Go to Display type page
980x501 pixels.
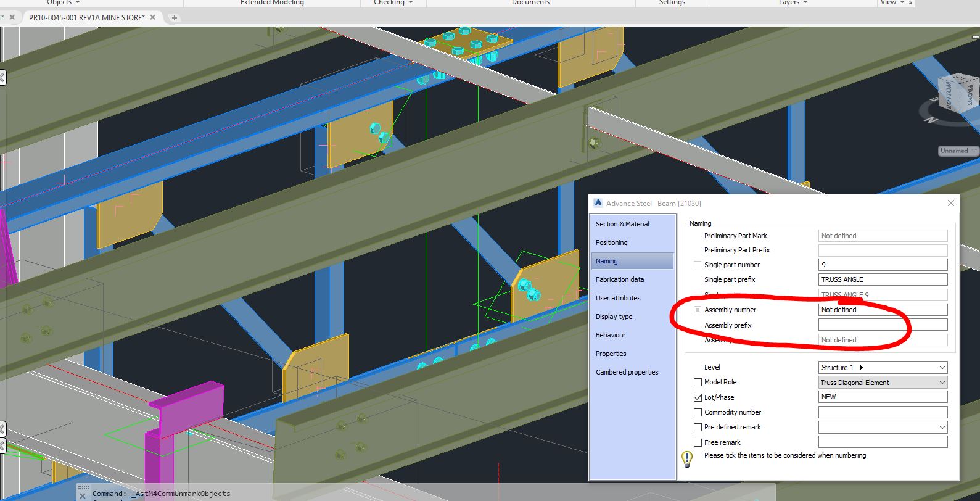[632, 317]
